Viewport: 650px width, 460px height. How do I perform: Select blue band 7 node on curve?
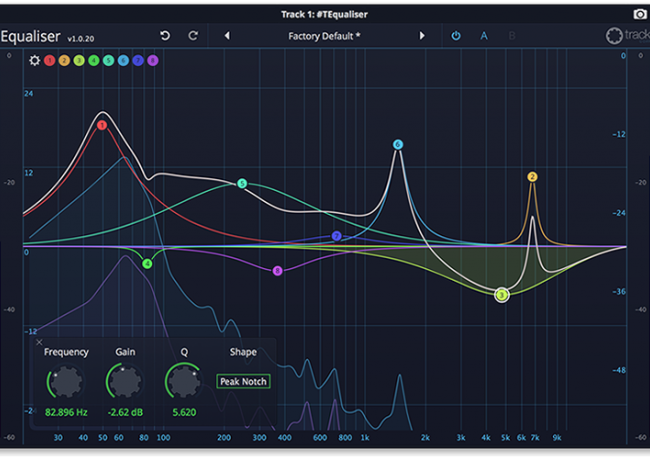click(x=337, y=236)
